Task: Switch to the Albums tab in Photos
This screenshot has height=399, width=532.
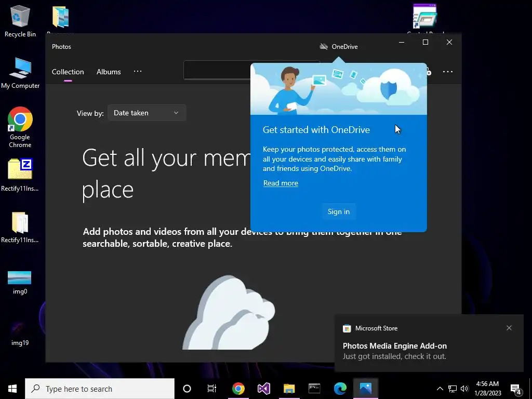Action: coord(109,72)
